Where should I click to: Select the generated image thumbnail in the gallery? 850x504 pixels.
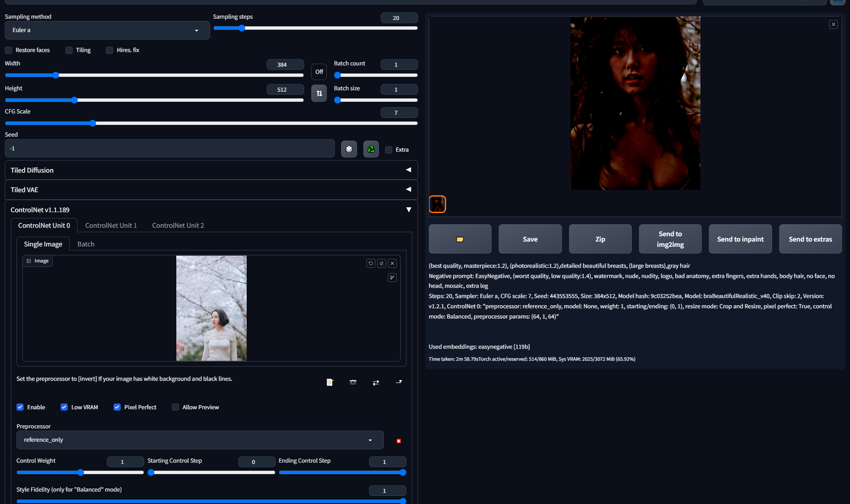click(437, 204)
